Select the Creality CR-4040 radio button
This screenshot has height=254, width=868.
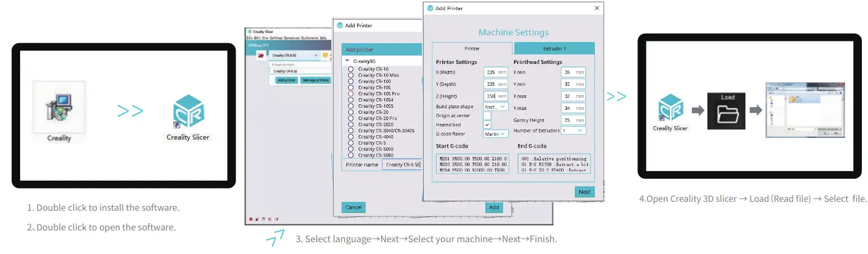(351, 137)
